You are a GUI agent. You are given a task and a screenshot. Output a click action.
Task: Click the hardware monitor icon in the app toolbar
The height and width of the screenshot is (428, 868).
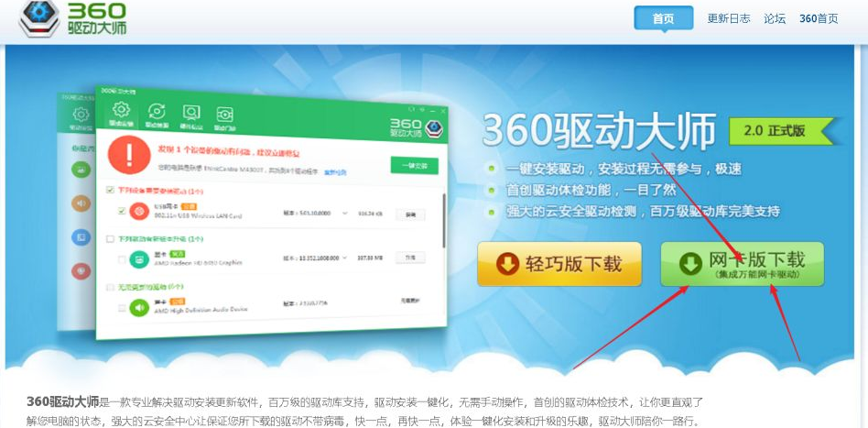(x=191, y=113)
